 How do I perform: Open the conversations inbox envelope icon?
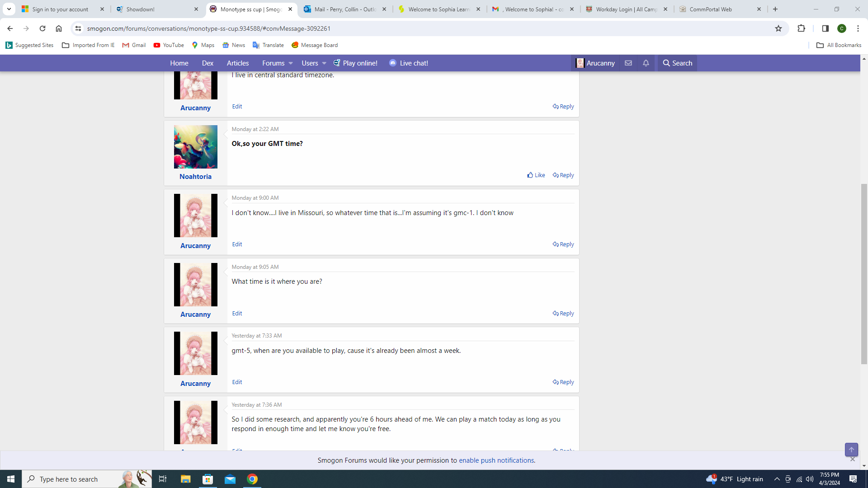coord(628,63)
